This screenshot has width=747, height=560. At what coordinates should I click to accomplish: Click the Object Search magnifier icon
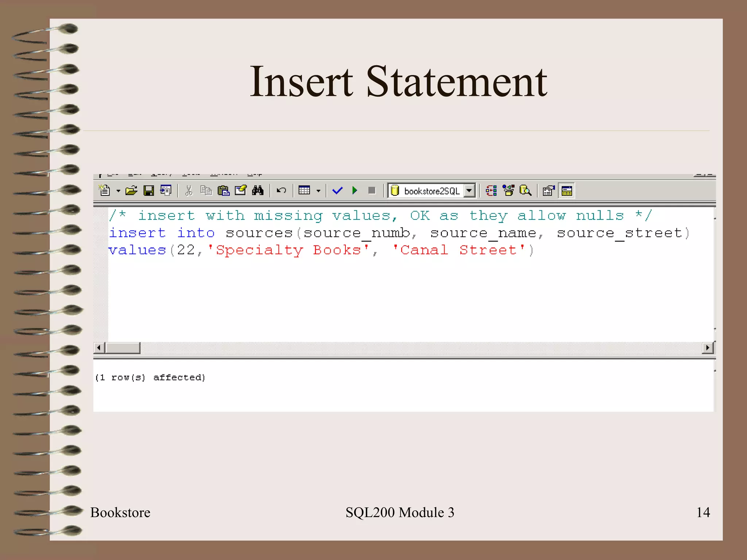coord(525,190)
